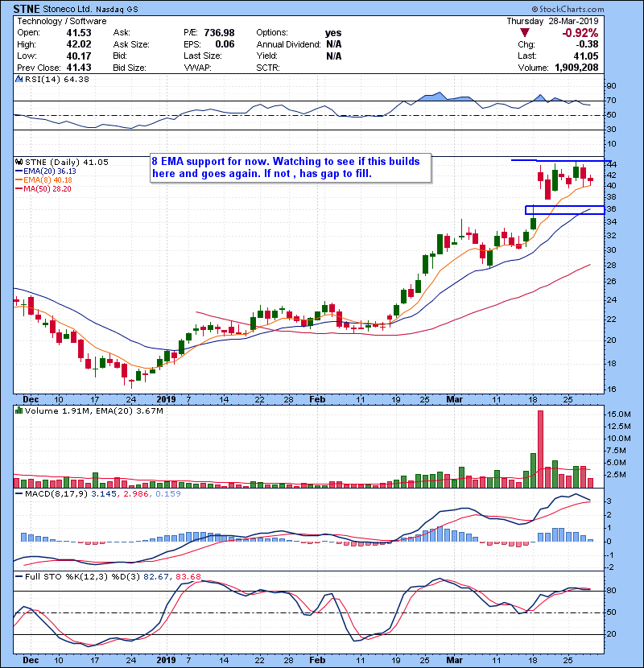Click the Stoneco Ltd. company name

(x=68, y=9)
